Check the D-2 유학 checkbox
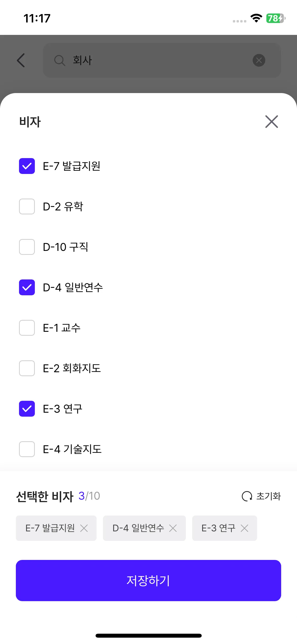Screen dimensions: 297x644 (x=27, y=206)
